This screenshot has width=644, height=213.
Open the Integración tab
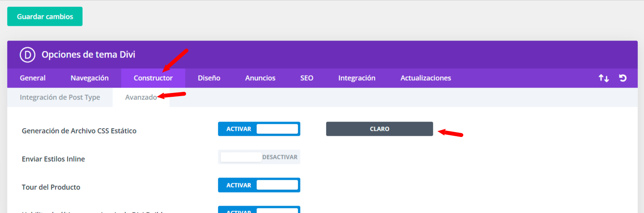357,78
